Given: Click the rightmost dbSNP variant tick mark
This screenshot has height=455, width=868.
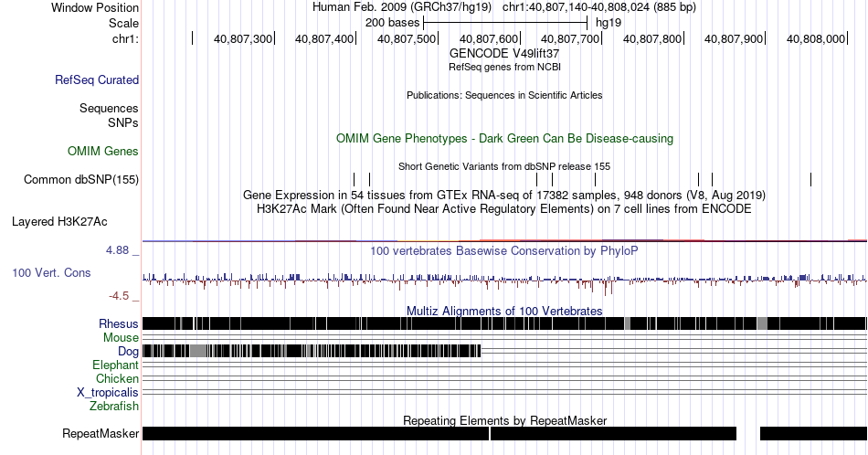Looking at the screenshot, I should point(811,179).
